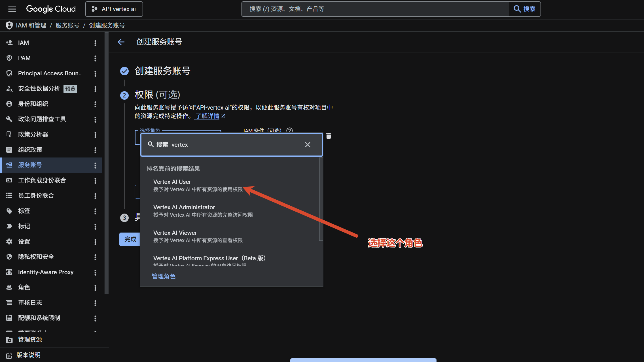
Task: Click the 组织政策 list icon
Action: coord(9,150)
